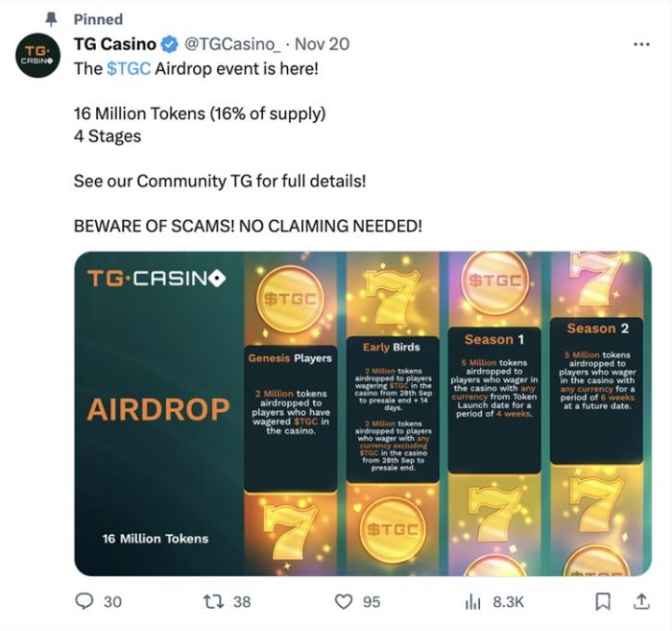Click the Season 2 panel in image
Viewport: 672px width, 631px height.
click(x=596, y=391)
